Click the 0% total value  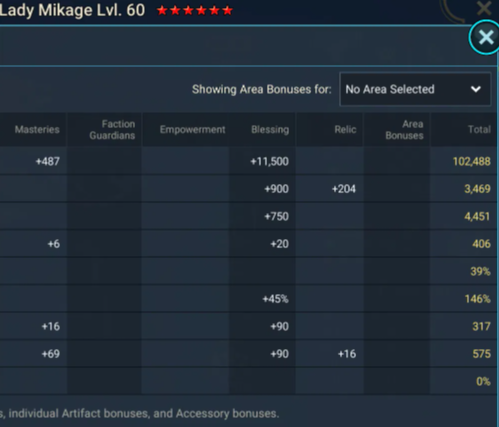(483, 381)
